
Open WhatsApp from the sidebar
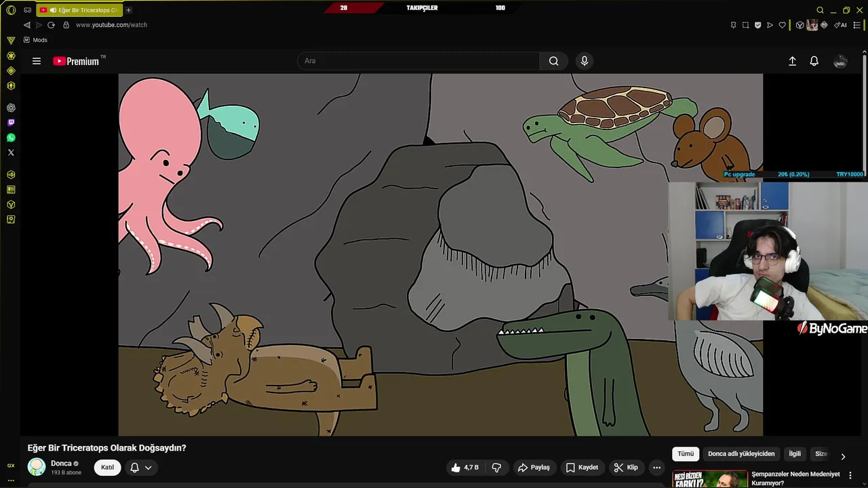[x=11, y=138]
